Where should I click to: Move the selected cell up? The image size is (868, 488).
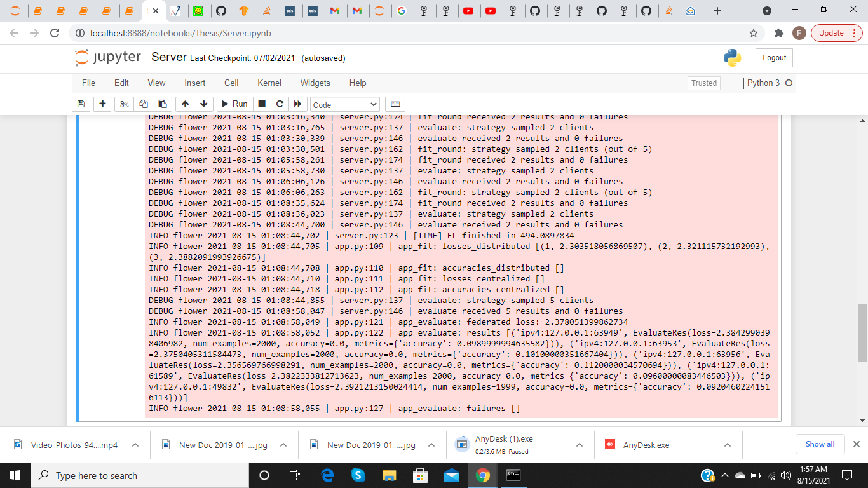[184, 104]
